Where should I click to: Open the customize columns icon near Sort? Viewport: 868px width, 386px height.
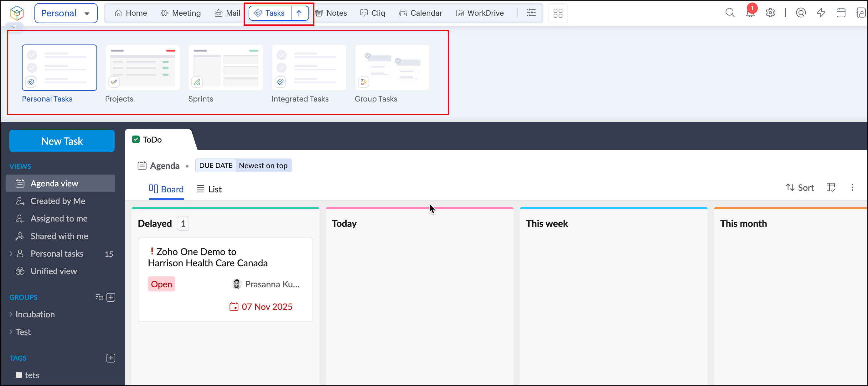[x=831, y=187]
